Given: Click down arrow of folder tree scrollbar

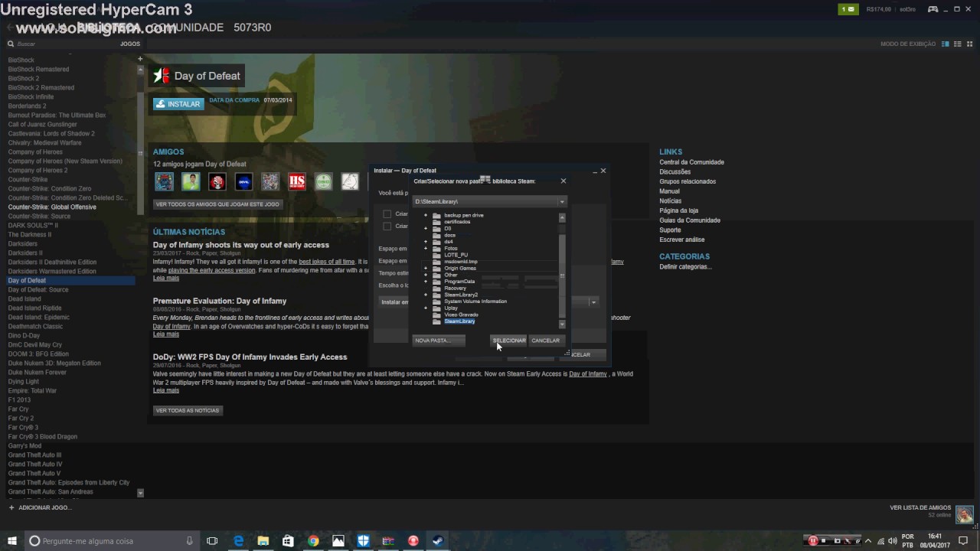Looking at the screenshot, I should click(562, 324).
